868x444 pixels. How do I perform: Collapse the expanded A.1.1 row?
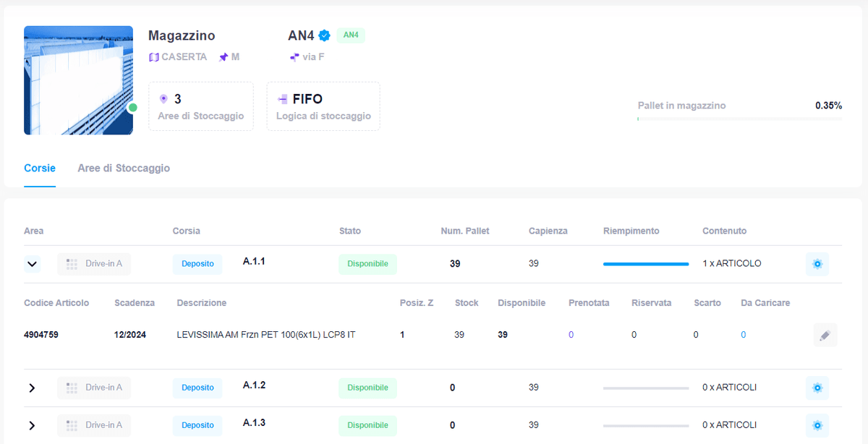(32, 264)
